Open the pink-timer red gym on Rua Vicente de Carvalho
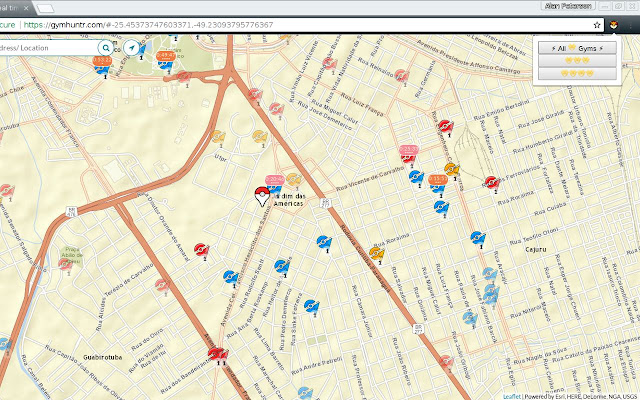The width and height of the screenshot is (640, 400). pyautogui.click(x=408, y=155)
